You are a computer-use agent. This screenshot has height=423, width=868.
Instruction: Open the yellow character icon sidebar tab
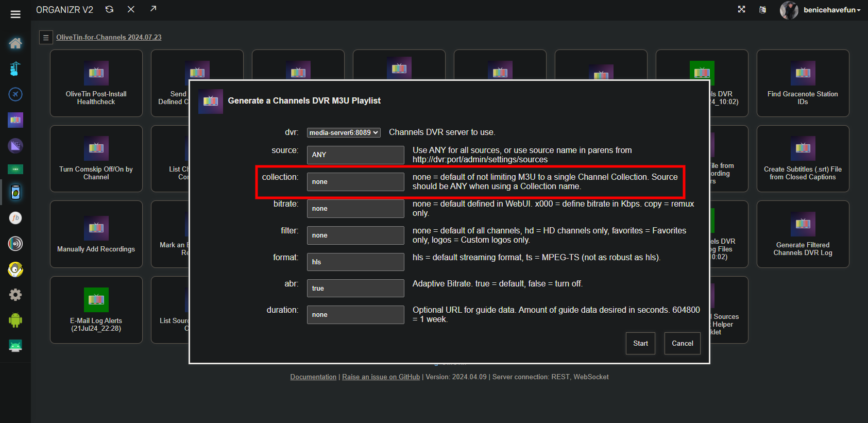pyautogui.click(x=15, y=269)
